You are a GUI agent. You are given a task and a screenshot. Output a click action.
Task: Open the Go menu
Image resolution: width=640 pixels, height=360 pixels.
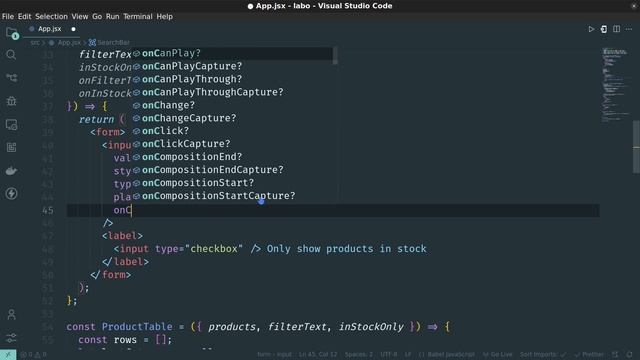[x=97, y=16]
